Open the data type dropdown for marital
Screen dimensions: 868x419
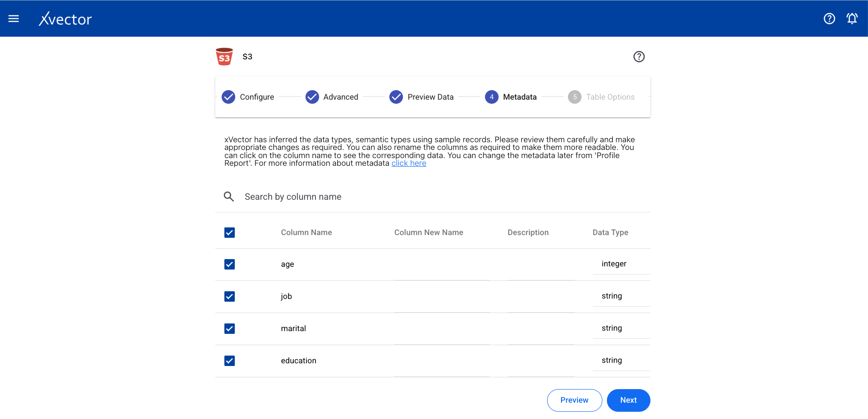pyautogui.click(x=621, y=328)
